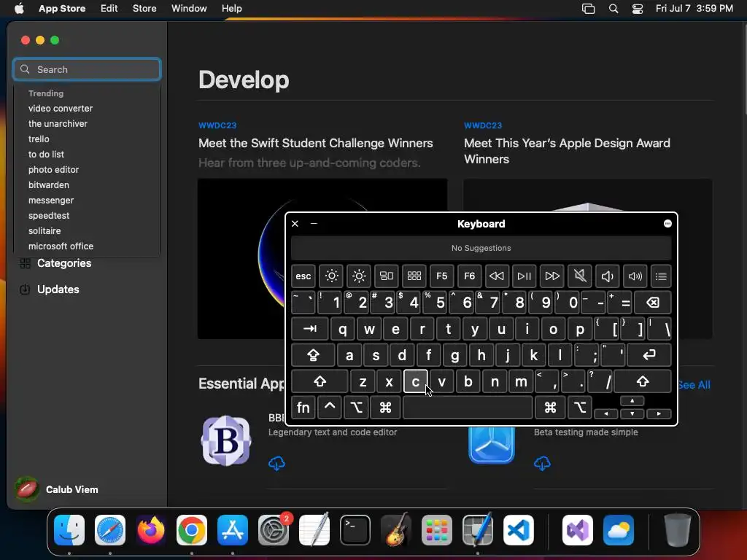747x560 pixels.
Task: Select trending search 'microsoft office'
Action: 61,246
